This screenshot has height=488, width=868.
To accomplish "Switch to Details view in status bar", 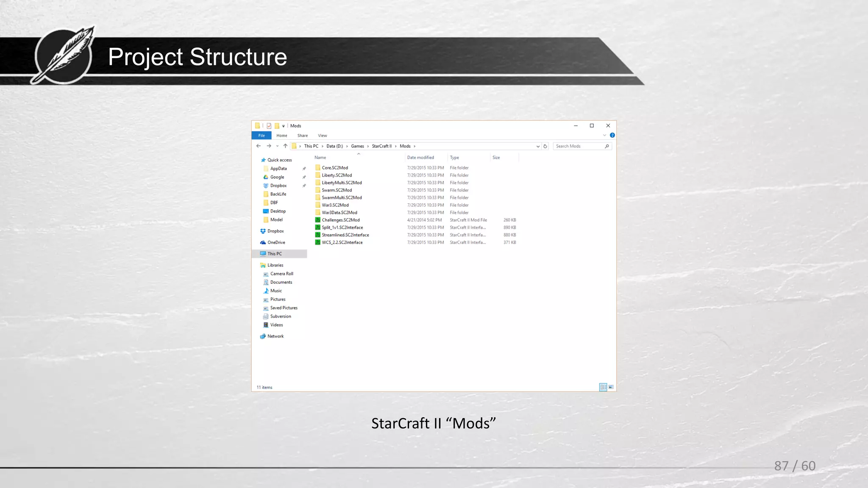I will pos(603,387).
